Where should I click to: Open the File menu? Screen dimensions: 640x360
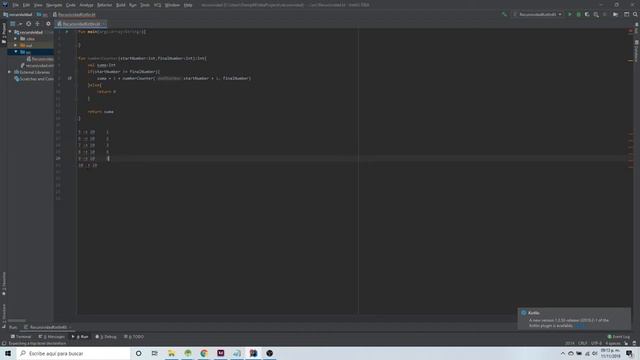click(15, 5)
